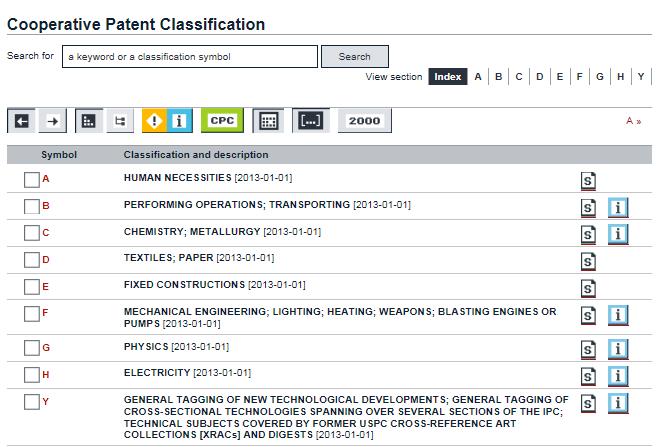The height and width of the screenshot is (447, 665).
Task: Click the 2000 series toolbar button
Action: click(364, 121)
